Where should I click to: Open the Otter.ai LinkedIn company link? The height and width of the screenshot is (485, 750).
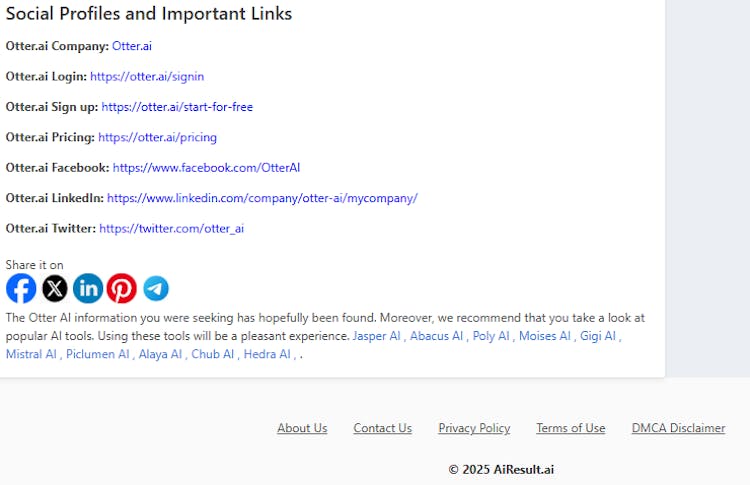tap(262, 198)
